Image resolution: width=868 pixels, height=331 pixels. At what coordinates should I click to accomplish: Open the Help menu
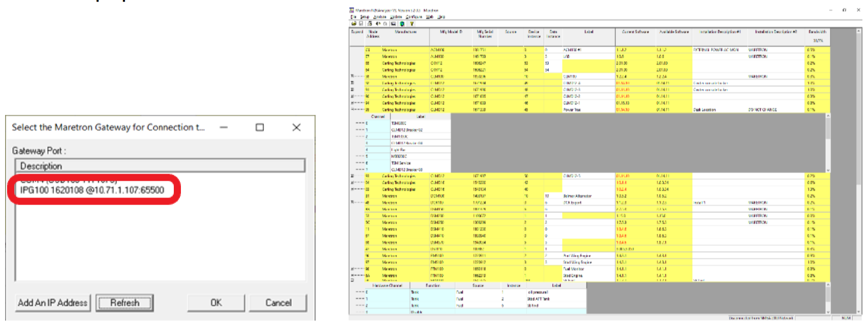pyautogui.click(x=442, y=17)
